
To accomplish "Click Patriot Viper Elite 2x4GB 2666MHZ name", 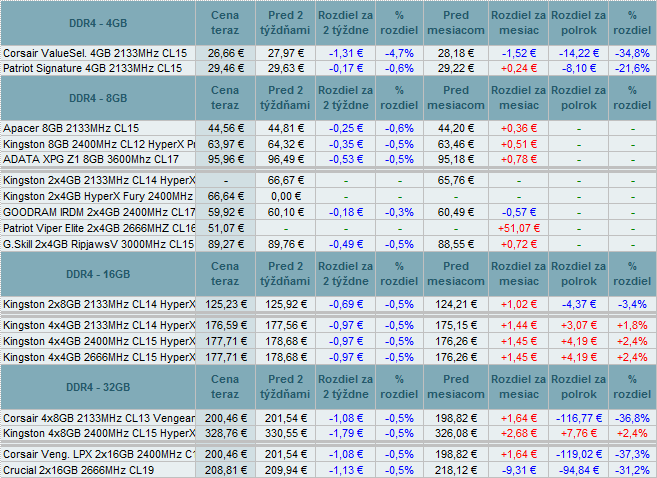I will coord(99,228).
